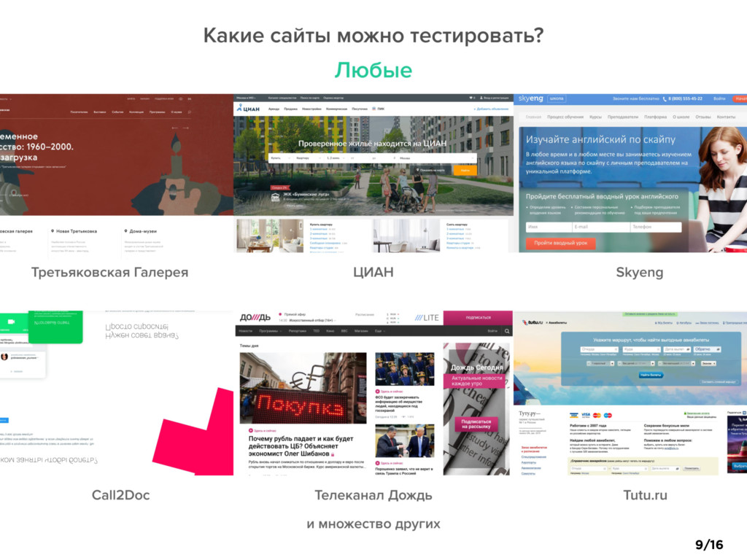Click the Poroshenko and Trump news photo
747x560 pixels.
404,441
